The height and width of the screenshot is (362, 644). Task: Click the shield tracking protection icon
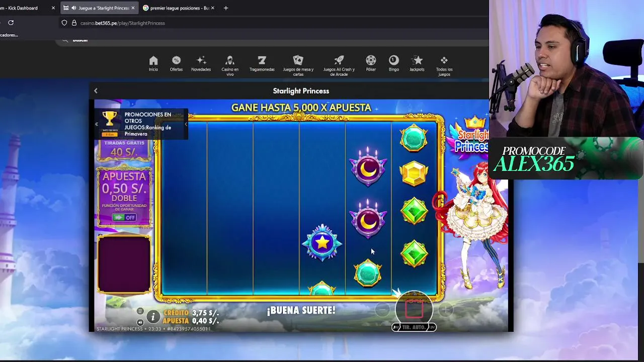point(64,23)
